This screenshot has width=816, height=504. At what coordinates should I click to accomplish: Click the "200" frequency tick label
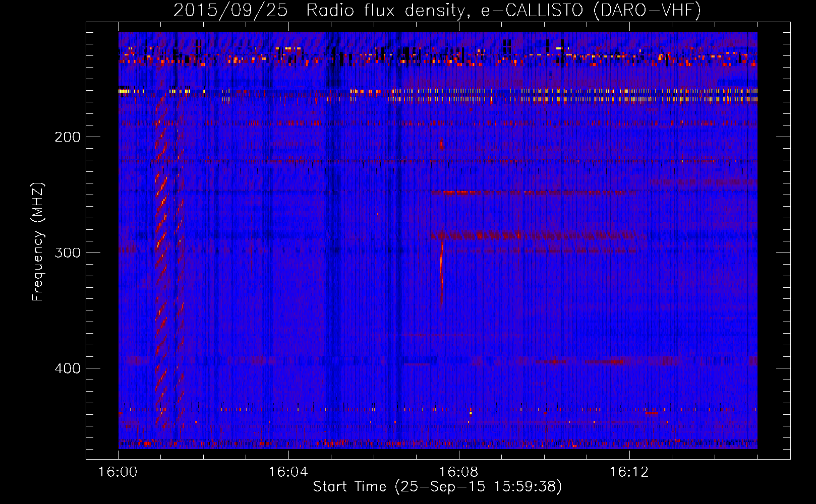[x=68, y=137]
